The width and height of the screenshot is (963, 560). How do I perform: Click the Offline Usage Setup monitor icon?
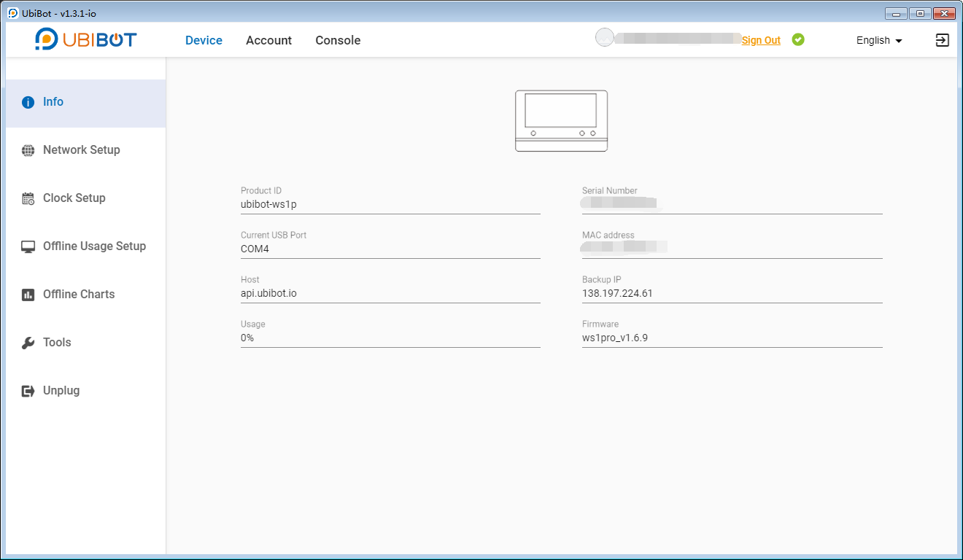(28, 246)
